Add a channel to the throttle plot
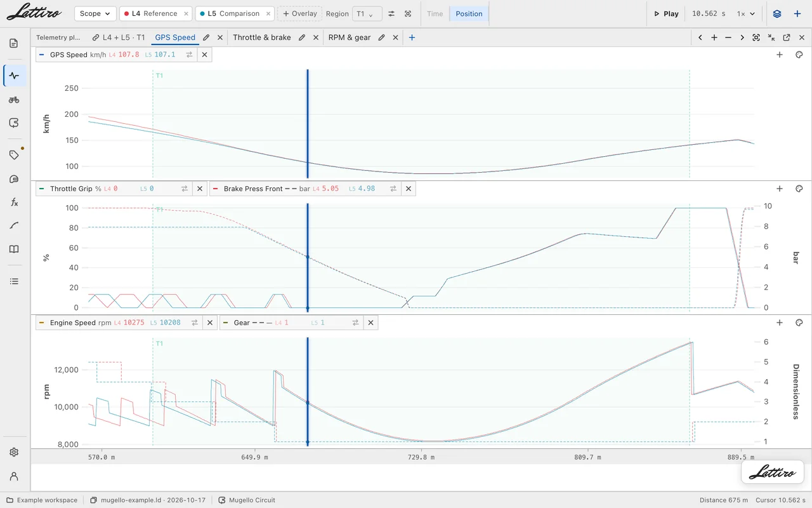 point(780,189)
